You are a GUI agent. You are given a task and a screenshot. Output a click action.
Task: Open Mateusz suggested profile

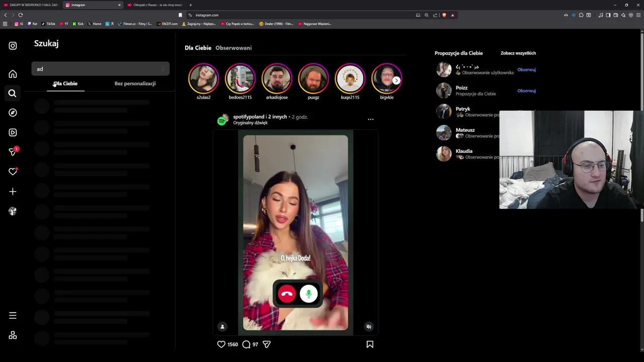(x=465, y=130)
